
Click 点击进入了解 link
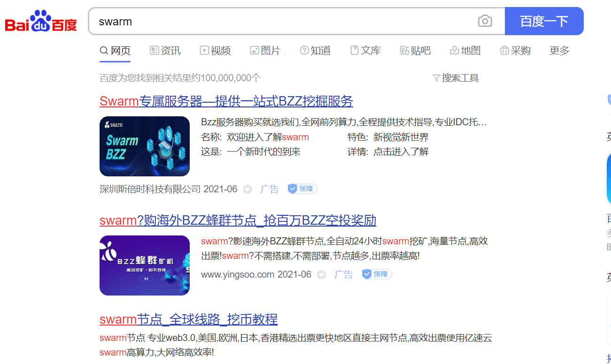coord(401,152)
